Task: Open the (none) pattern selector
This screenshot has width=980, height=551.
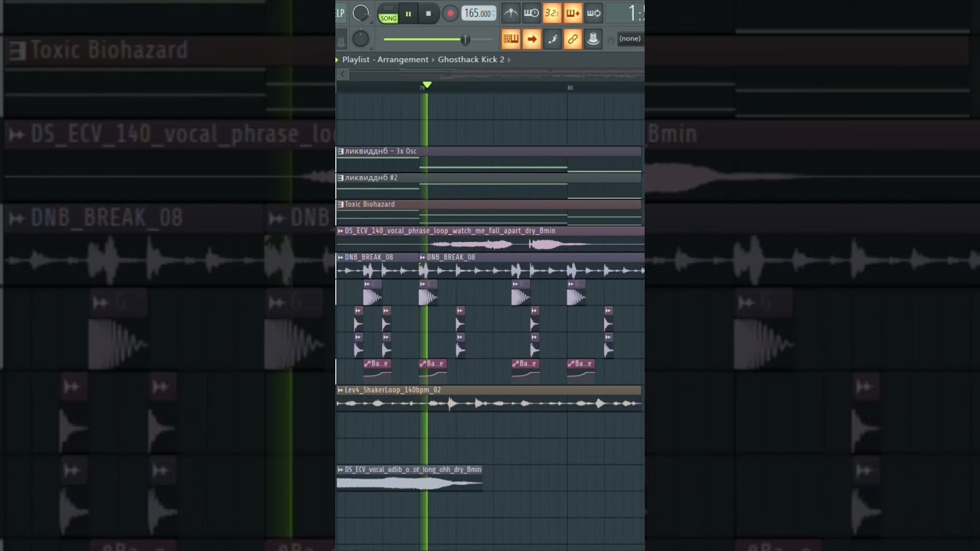Action: [630, 39]
